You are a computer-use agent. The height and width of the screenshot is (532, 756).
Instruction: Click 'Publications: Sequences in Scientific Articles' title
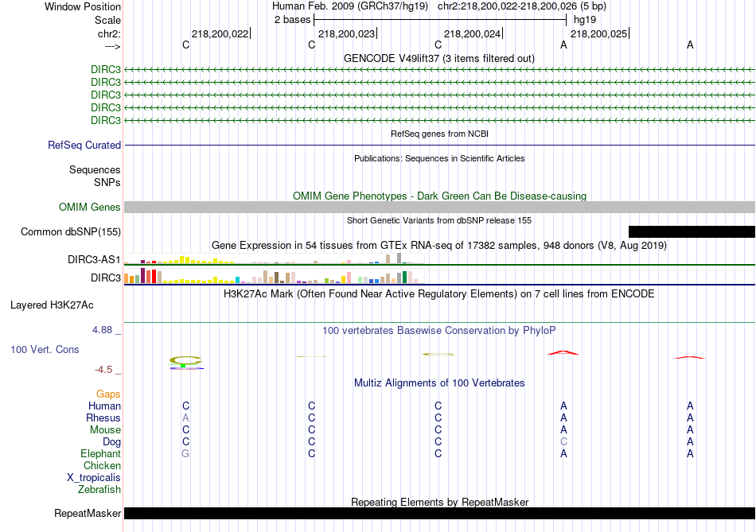(x=439, y=158)
